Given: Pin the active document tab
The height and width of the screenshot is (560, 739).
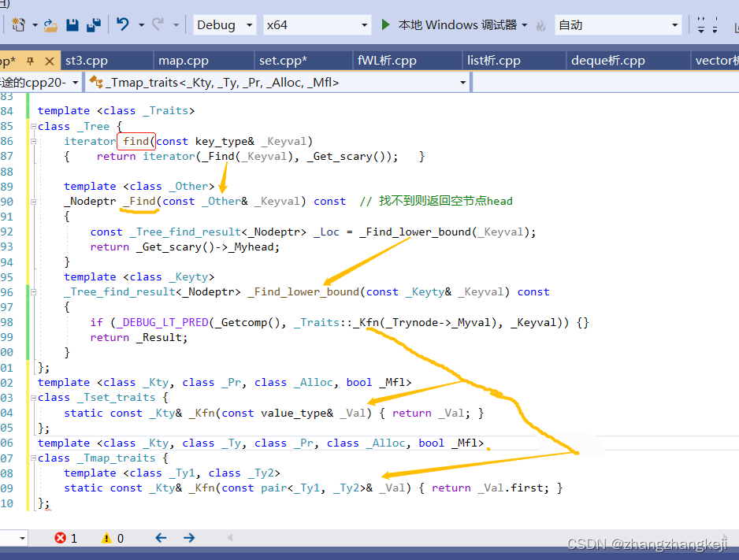Looking at the screenshot, I should (x=30, y=61).
